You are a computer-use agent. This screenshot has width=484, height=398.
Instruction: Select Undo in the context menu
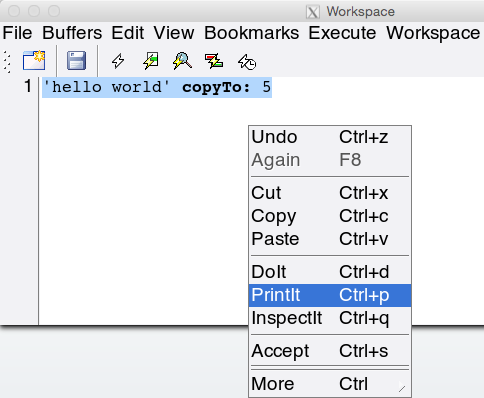(330, 137)
